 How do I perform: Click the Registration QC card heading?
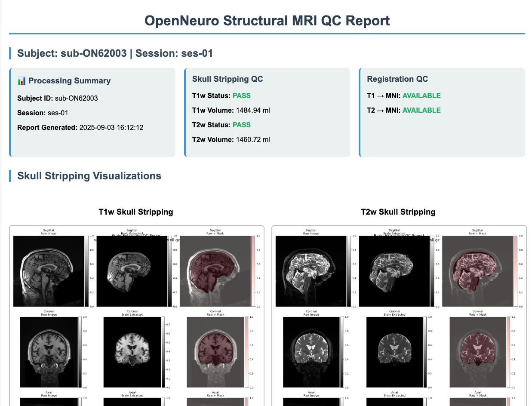(397, 79)
